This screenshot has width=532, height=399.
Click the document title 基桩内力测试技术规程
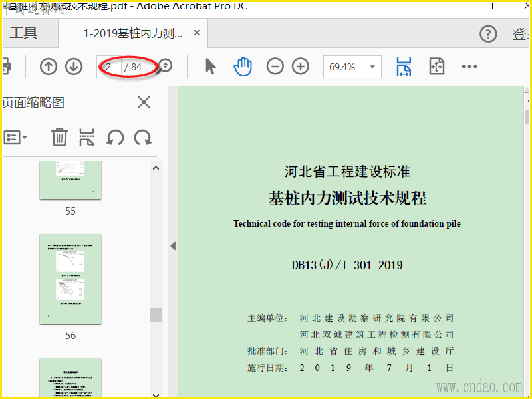347,198
